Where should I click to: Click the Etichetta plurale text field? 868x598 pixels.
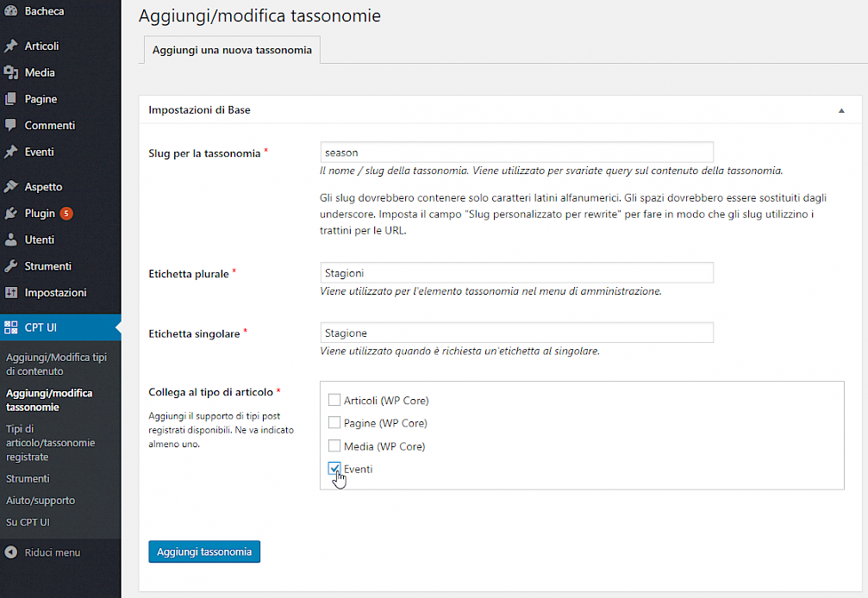(x=516, y=273)
